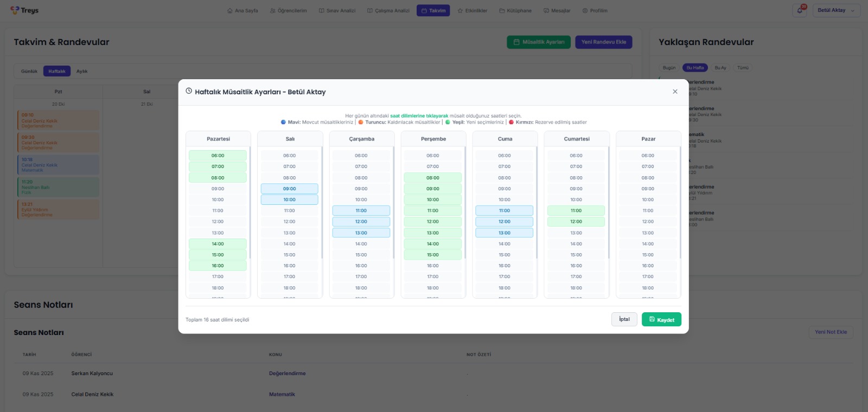The width and height of the screenshot is (868, 412).
Task: Toggle Salı 09:00 availability slot
Action: [289, 189]
